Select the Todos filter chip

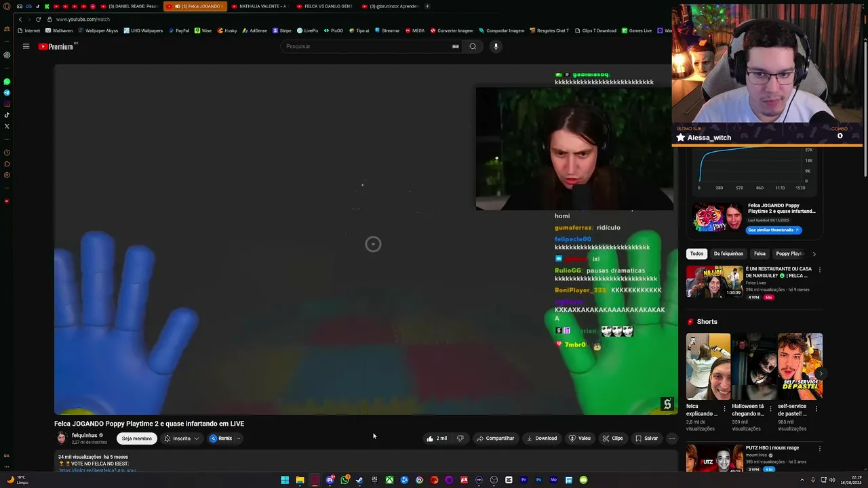(x=696, y=253)
